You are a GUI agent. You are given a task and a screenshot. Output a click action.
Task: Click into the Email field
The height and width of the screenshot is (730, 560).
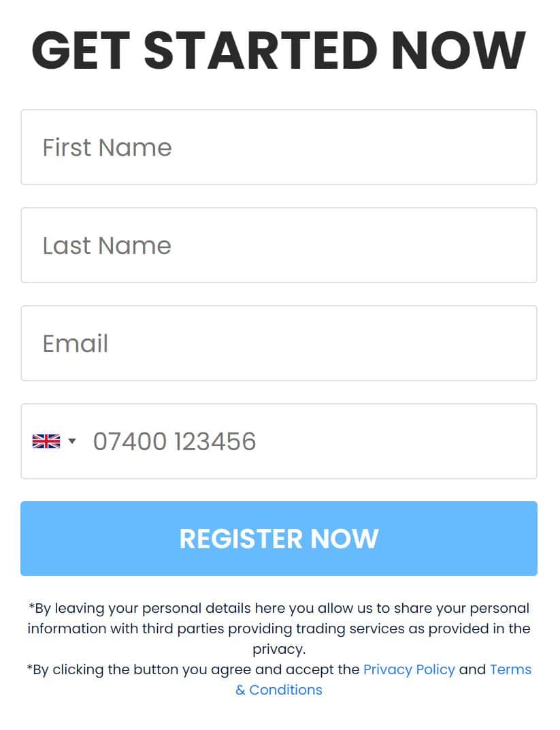point(279,343)
